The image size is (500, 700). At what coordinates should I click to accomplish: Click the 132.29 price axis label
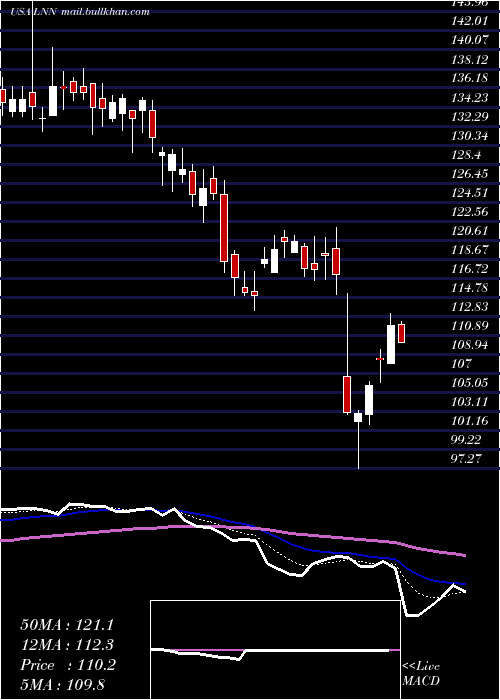pos(469,116)
